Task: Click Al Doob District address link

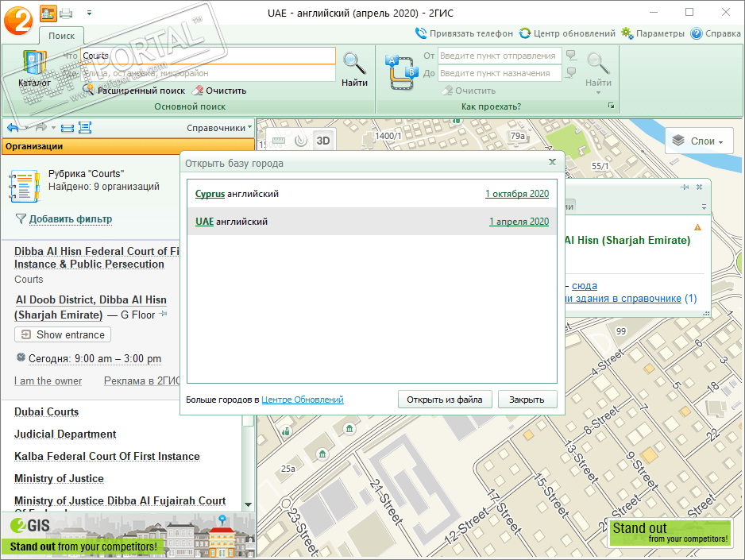Action: [x=91, y=307]
